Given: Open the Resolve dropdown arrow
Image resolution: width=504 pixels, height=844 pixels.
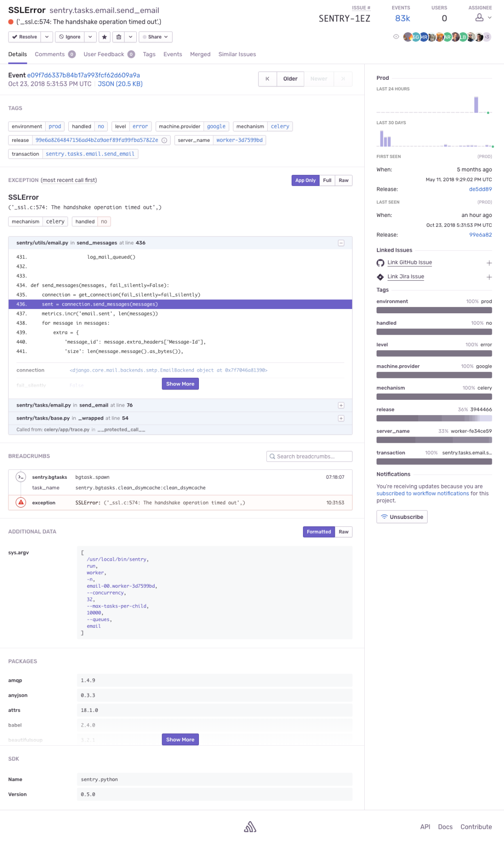Looking at the screenshot, I should (47, 37).
